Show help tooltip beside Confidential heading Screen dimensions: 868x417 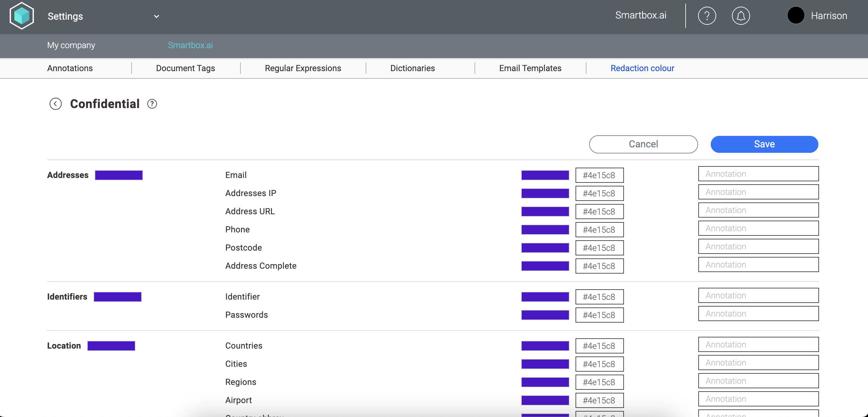[x=152, y=104]
